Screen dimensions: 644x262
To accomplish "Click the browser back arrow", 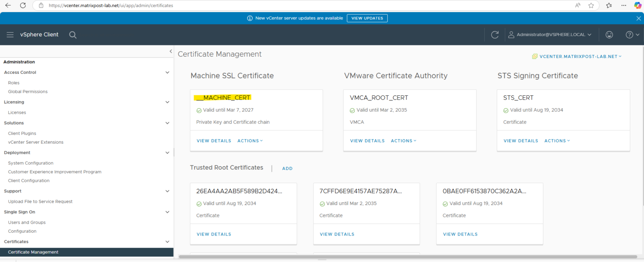I will click(x=8, y=5).
